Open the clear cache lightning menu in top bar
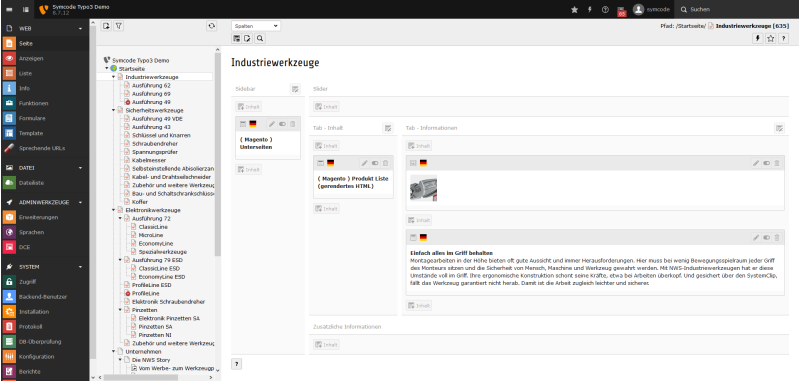Screen dimensions: 800x381 click(590, 9)
